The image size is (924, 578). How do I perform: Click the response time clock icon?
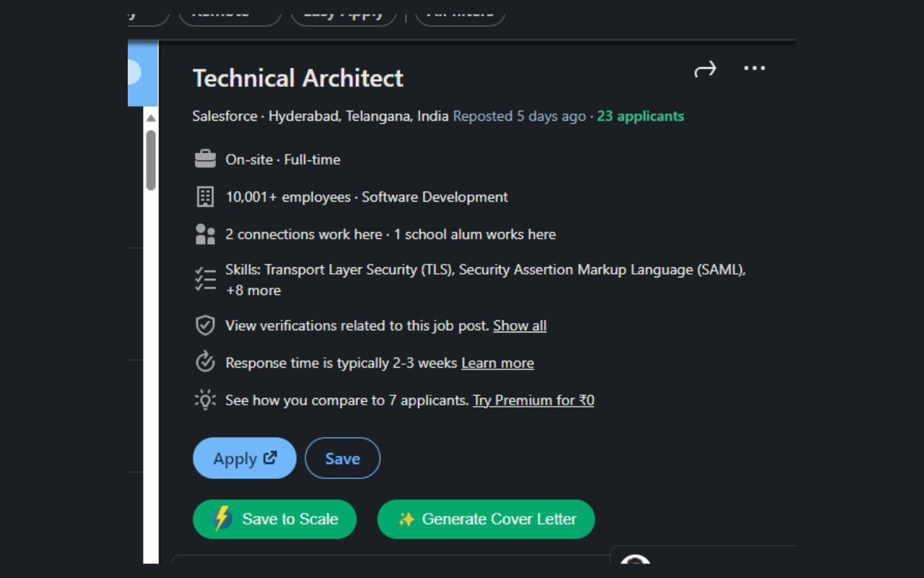[x=205, y=362]
